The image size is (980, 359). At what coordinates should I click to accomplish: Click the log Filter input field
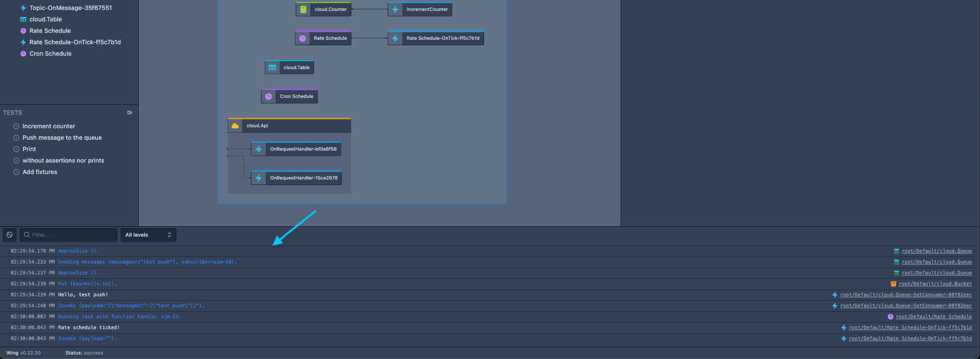[x=72, y=235]
